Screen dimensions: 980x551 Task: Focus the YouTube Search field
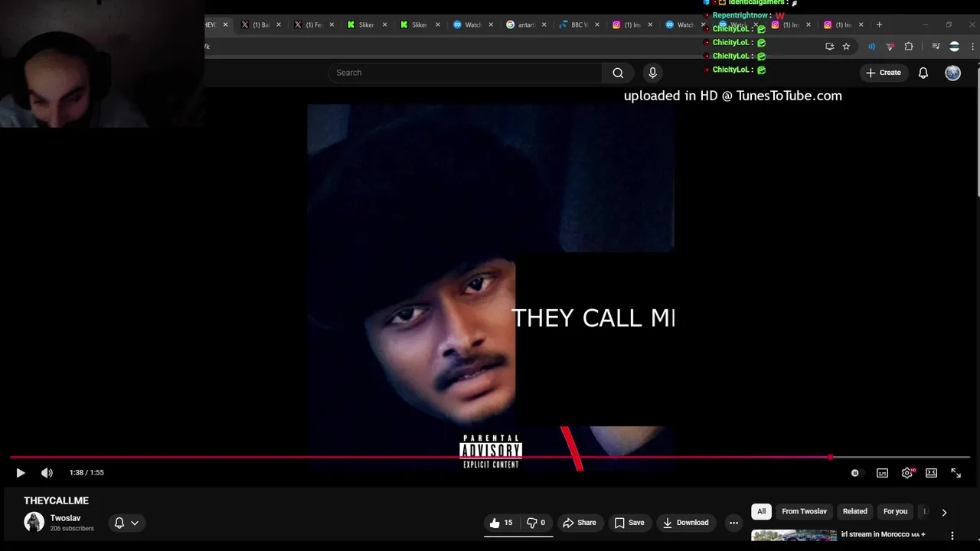(x=465, y=73)
